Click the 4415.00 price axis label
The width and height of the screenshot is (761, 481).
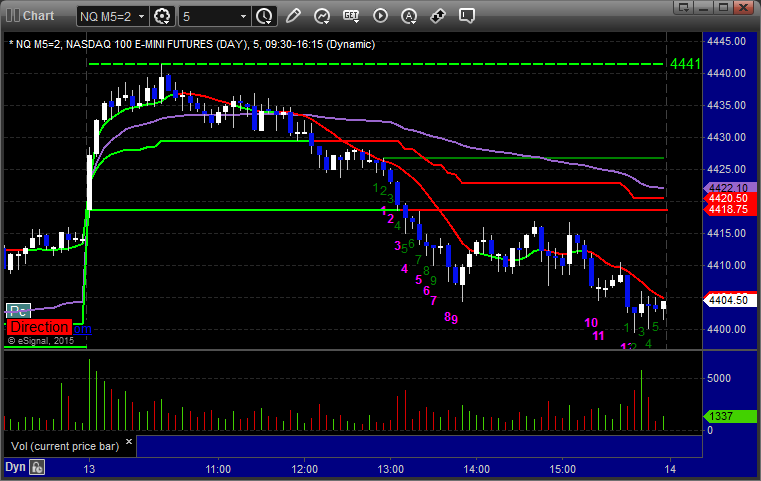click(727, 233)
